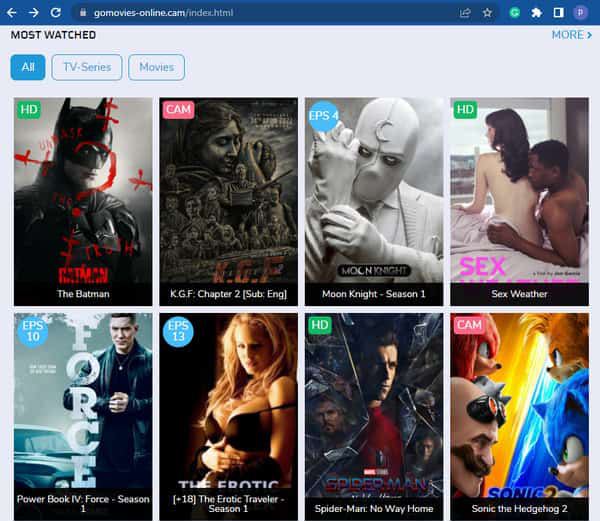The image size is (600, 521).
Task: Click EPS 4 badge on Moon Knight
Action: 324,116
